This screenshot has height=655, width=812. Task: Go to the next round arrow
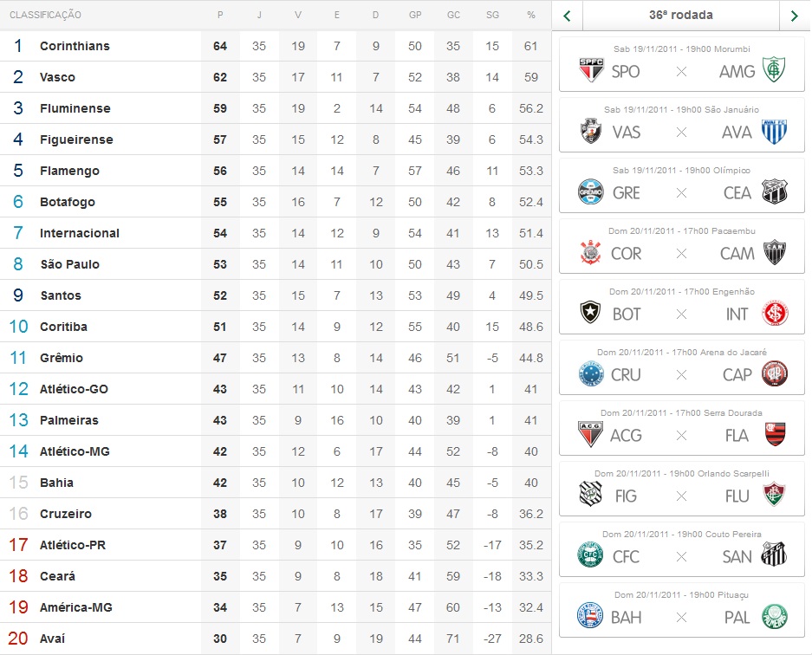pos(794,16)
